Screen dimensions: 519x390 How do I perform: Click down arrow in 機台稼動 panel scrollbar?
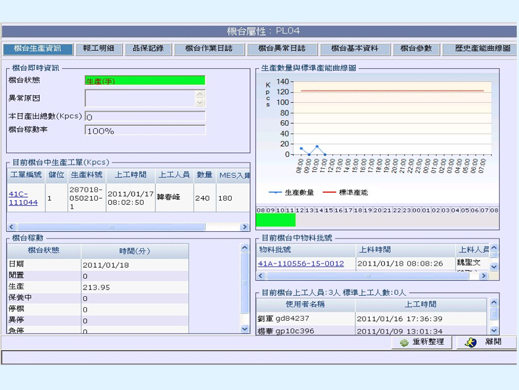click(245, 329)
